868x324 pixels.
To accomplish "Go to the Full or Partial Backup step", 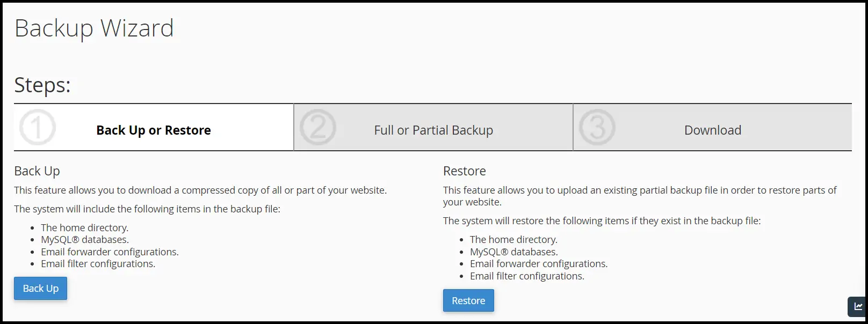I will click(x=433, y=130).
